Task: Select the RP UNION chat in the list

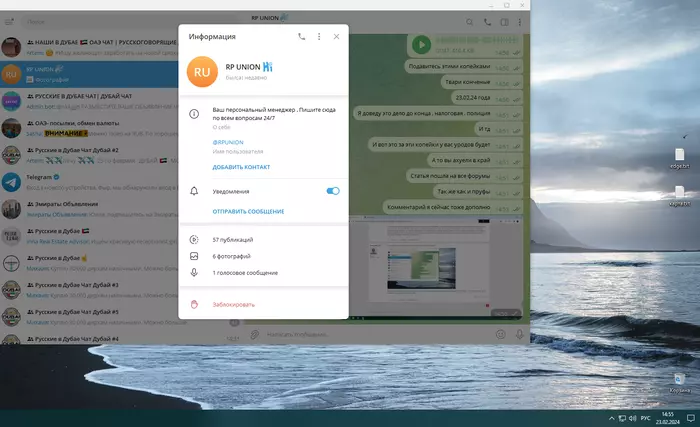Action: (89, 74)
